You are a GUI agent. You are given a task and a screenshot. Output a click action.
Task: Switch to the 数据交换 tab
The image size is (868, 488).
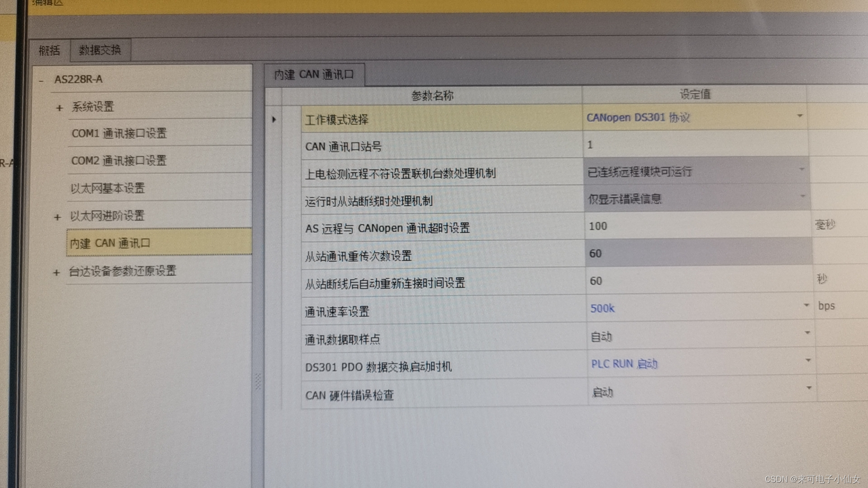pyautogui.click(x=100, y=50)
